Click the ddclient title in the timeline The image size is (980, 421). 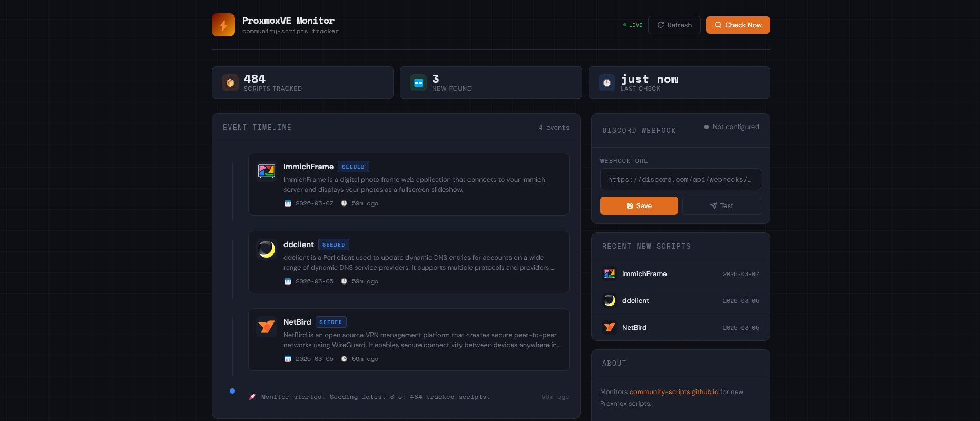[299, 244]
